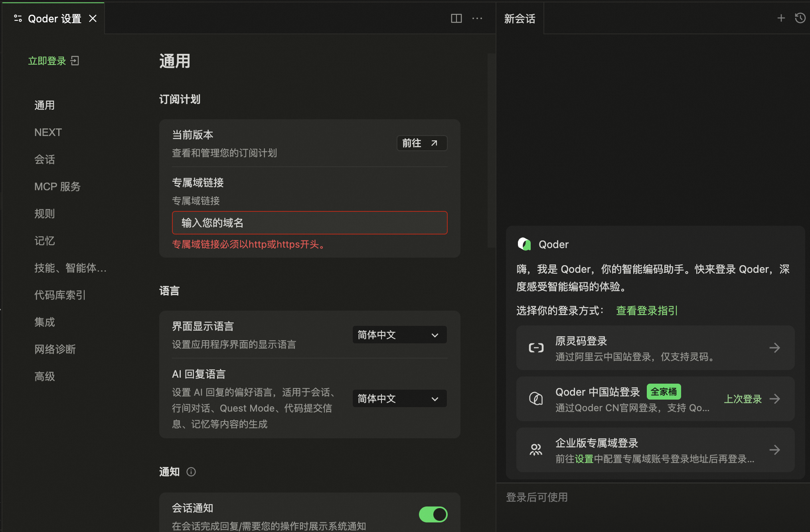The height and width of the screenshot is (532, 810).
Task: Open the AI 回复语言 dropdown
Action: point(399,398)
